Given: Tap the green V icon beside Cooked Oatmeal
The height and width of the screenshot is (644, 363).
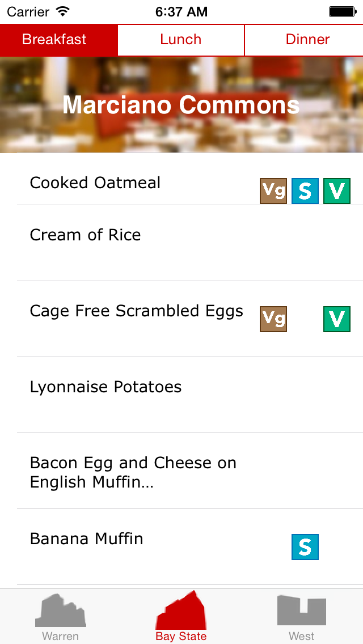Looking at the screenshot, I should 337,191.
